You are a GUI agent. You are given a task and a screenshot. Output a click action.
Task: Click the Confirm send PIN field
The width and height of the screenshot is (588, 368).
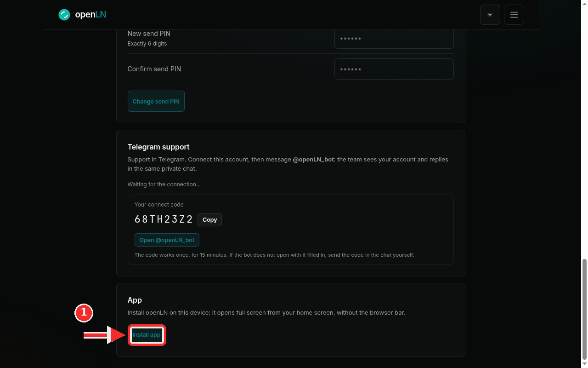pyautogui.click(x=394, y=69)
